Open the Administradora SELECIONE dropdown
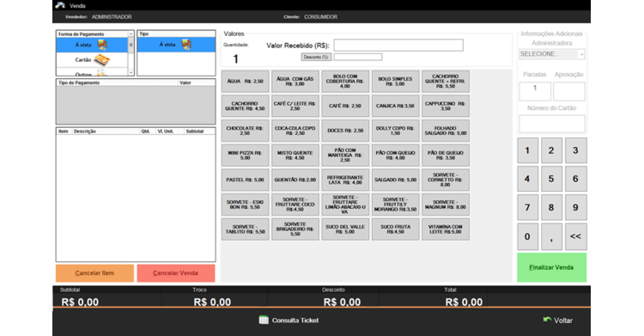This screenshot has width=644, height=336. point(551,54)
